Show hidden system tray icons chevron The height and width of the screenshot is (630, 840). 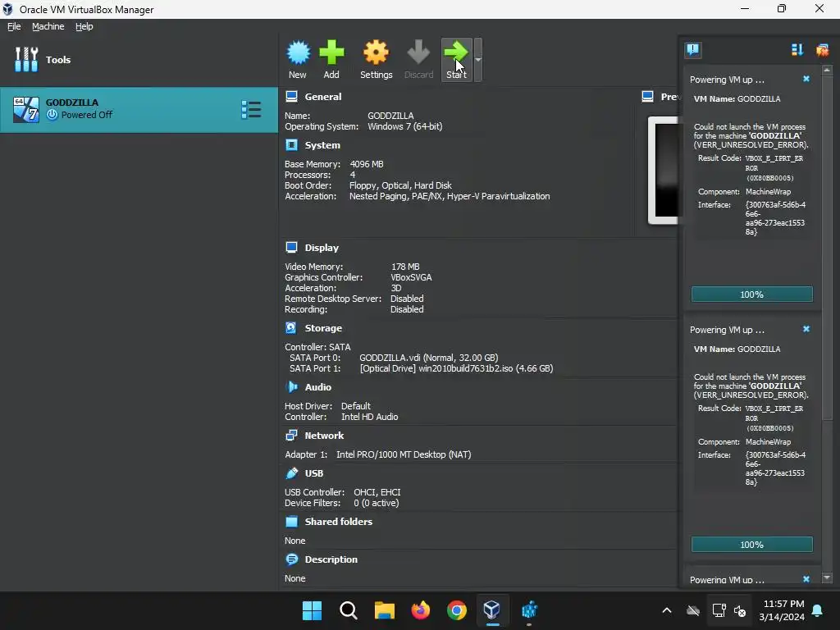tap(666, 609)
